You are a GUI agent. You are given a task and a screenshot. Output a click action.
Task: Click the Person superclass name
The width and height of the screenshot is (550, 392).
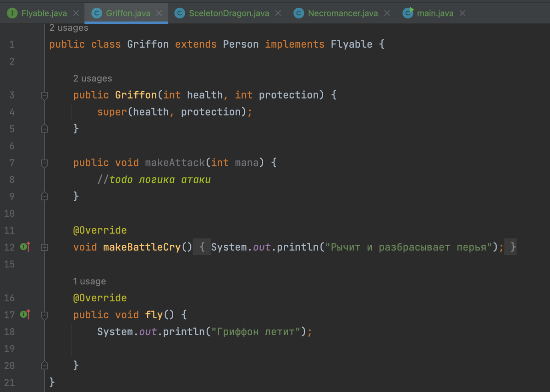click(241, 44)
